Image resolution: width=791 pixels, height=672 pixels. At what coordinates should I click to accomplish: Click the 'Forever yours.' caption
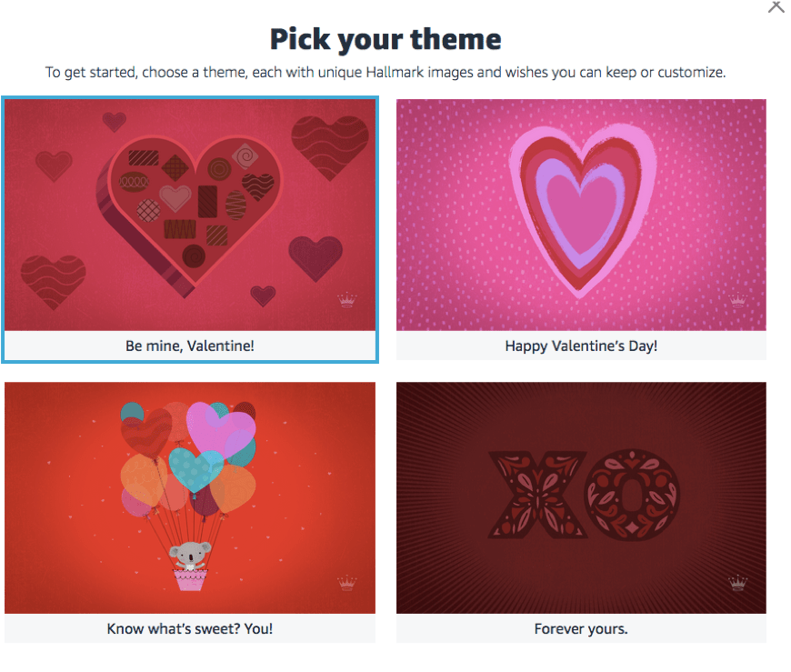pos(581,628)
